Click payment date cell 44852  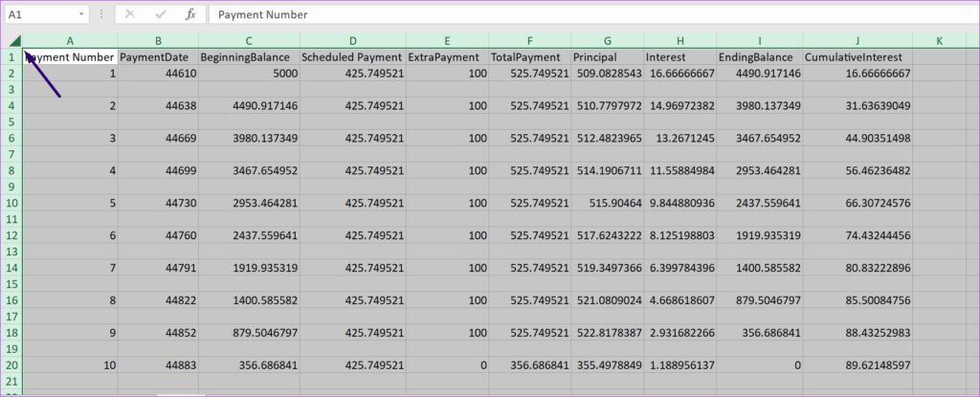158,333
